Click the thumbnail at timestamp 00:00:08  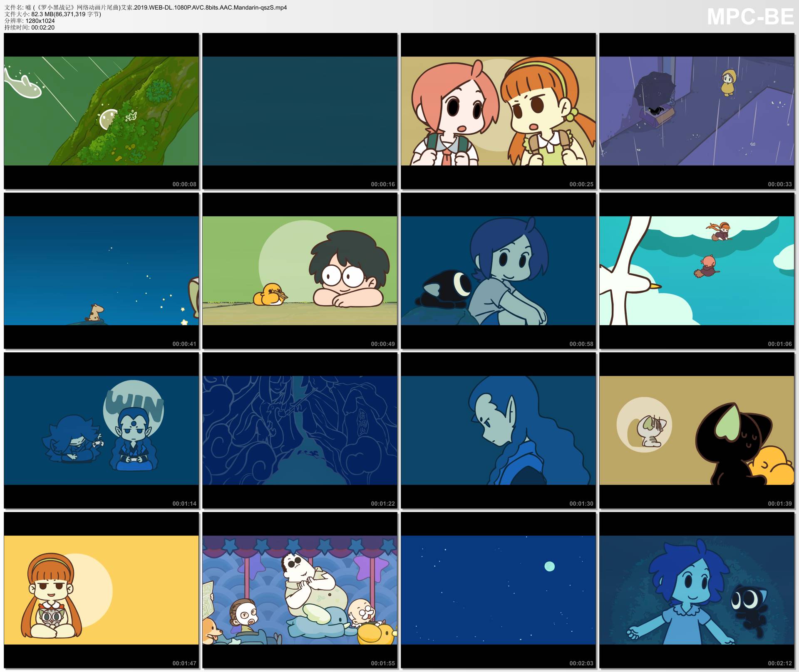[102, 111]
